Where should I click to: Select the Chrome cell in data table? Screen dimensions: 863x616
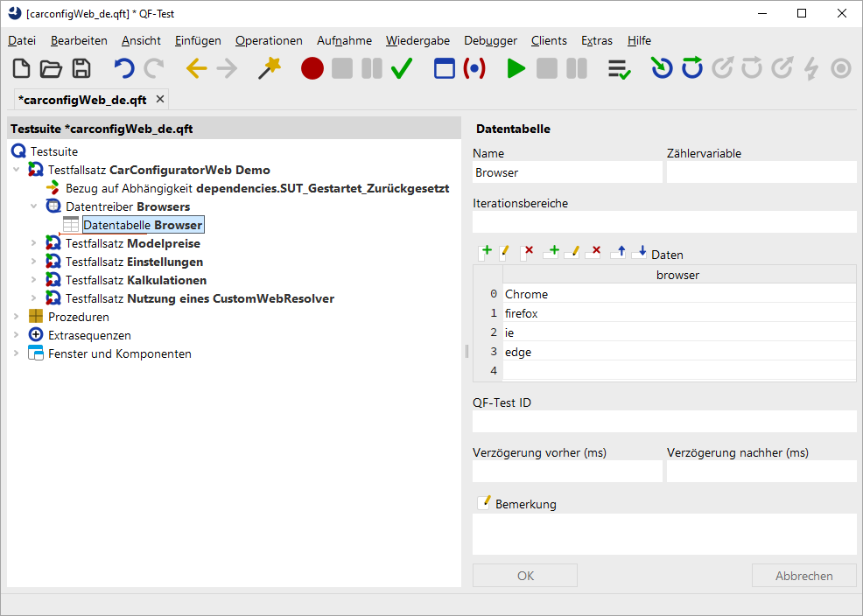pyautogui.click(x=679, y=294)
